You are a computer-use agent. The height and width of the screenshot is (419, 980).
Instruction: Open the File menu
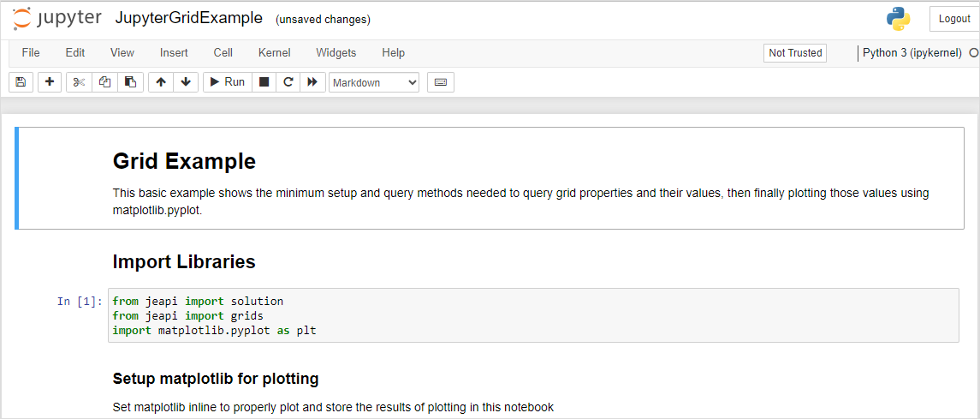31,52
